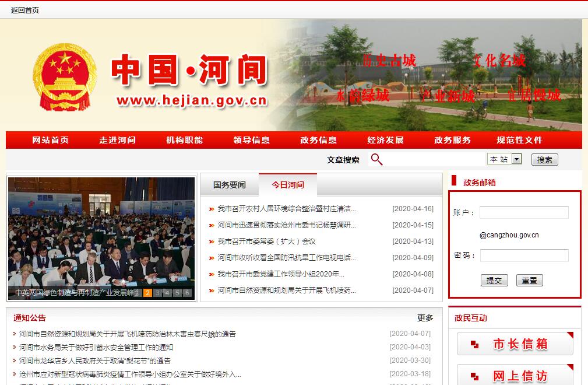
Task: Focus the 账户 account input field
Action: point(523,212)
